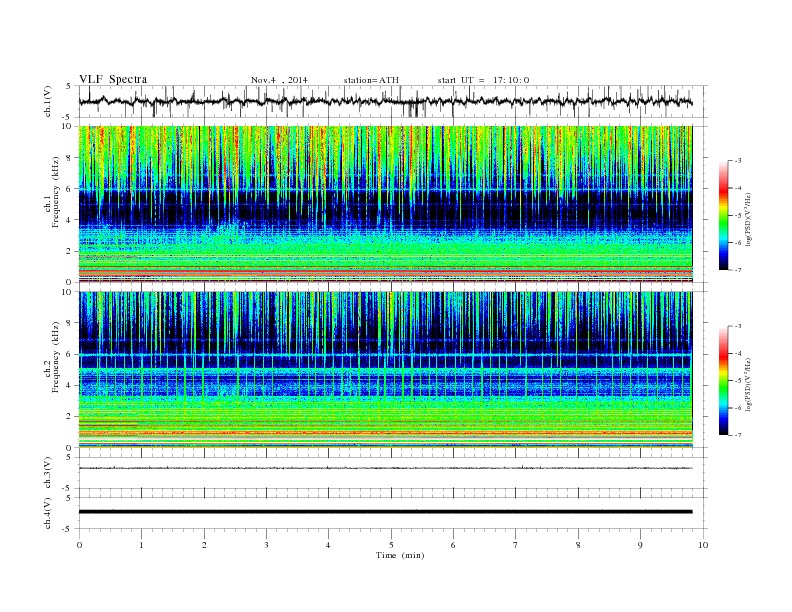
Task: Click the "station=ATH" header label
Action: tap(371, 80)
